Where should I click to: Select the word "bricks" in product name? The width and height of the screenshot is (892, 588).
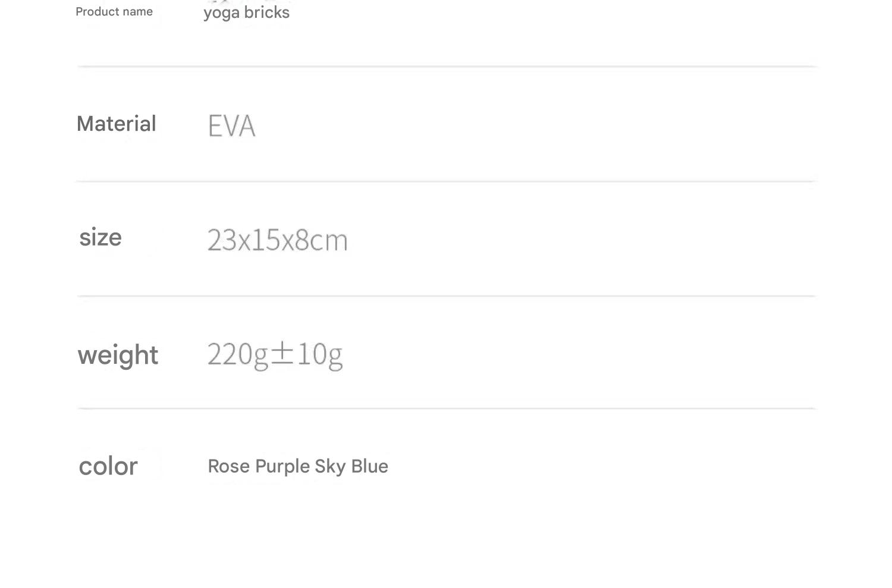click(266, 12)
